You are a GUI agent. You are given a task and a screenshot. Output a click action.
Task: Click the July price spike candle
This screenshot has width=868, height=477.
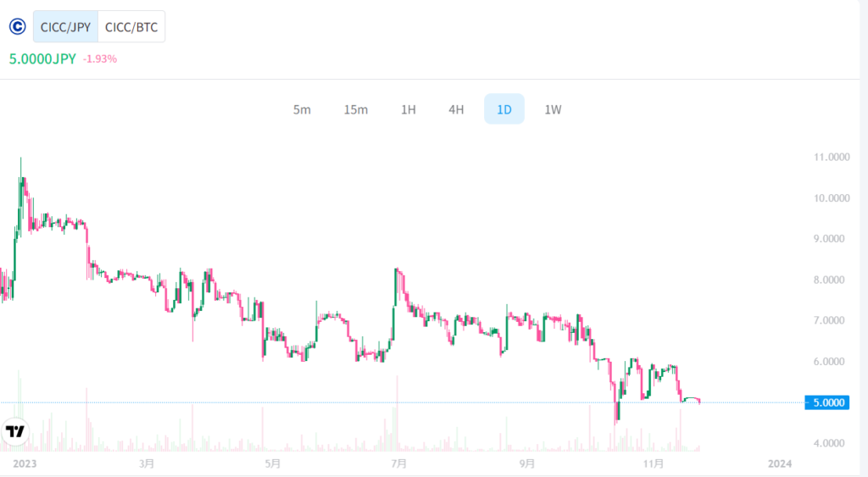(x=397, y=286)
